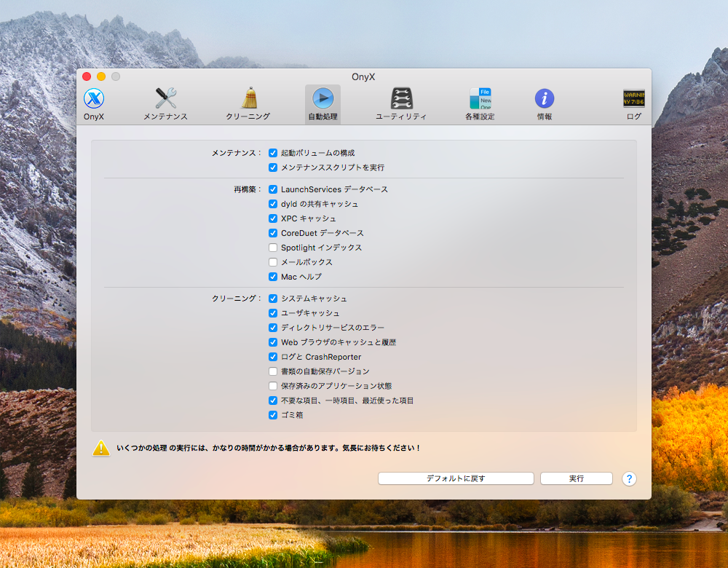Toggle Web ブラウザのキャッシュと履歴 checkbox
This screenshot has height=568, width=728.
point(273,342)
